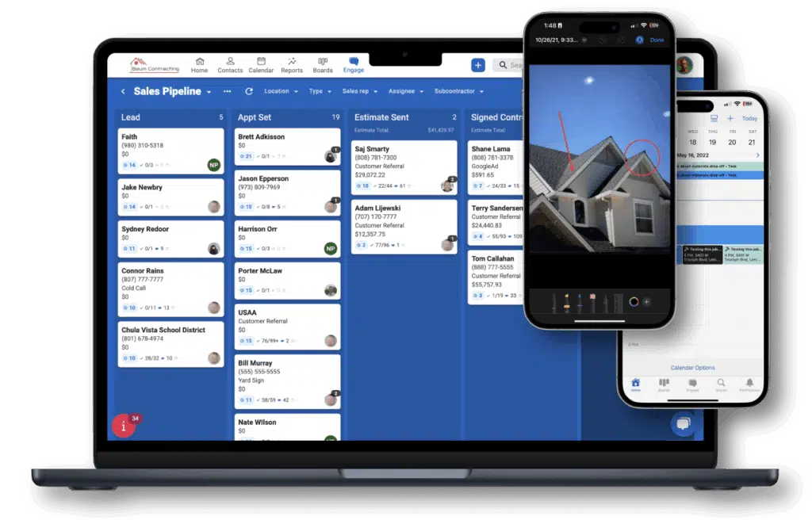Expand the Sales Pipeline board dropdown
Image resolution: width=812 pixels, height=520 pixels.
209,92
